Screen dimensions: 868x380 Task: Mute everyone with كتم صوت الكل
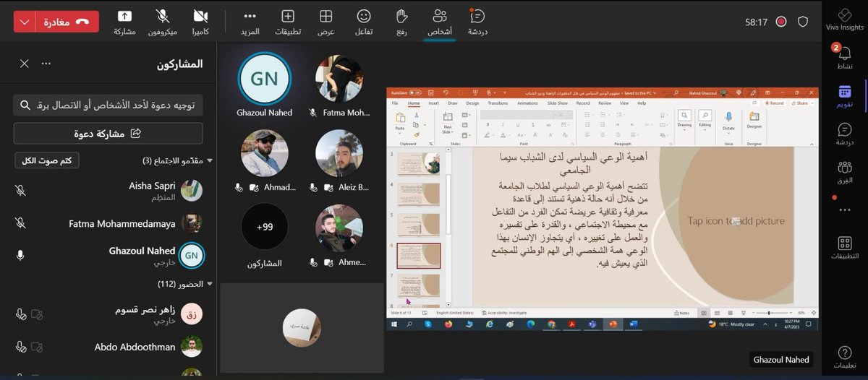pyautogui.click(x=47, y=160)
